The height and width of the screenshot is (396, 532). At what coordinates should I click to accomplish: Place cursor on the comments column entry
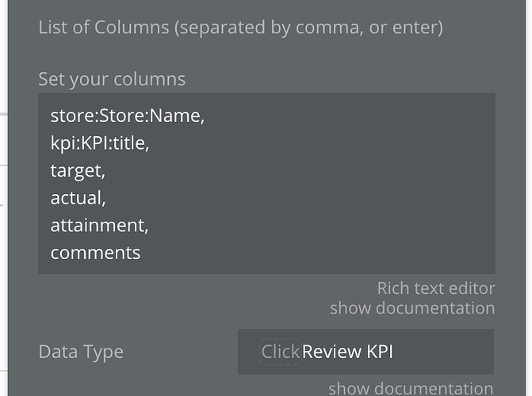coord(95,253)
